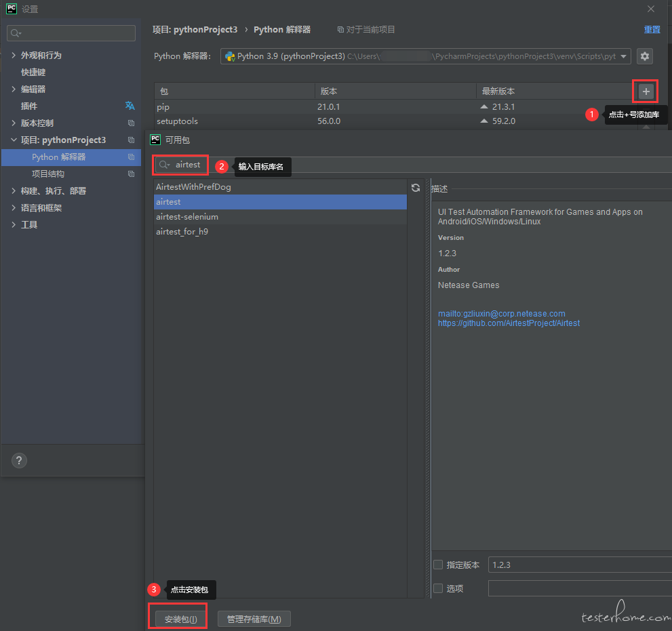
Task: Click the plus icon to add a package
Action: (646, 91)
